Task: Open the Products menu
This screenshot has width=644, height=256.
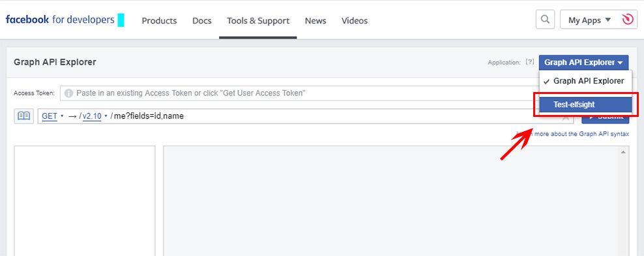Action: [159, 21]
